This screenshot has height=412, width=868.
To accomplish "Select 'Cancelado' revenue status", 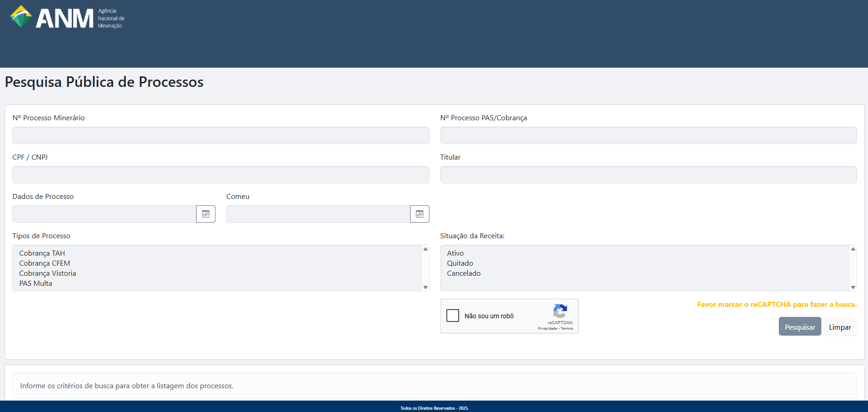I will (464, 273).
